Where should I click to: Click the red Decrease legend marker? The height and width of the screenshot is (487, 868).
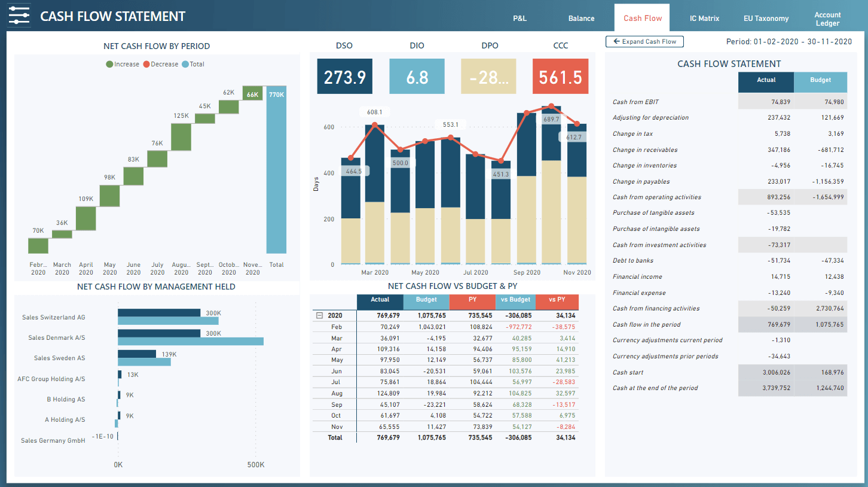pos(146,64)
